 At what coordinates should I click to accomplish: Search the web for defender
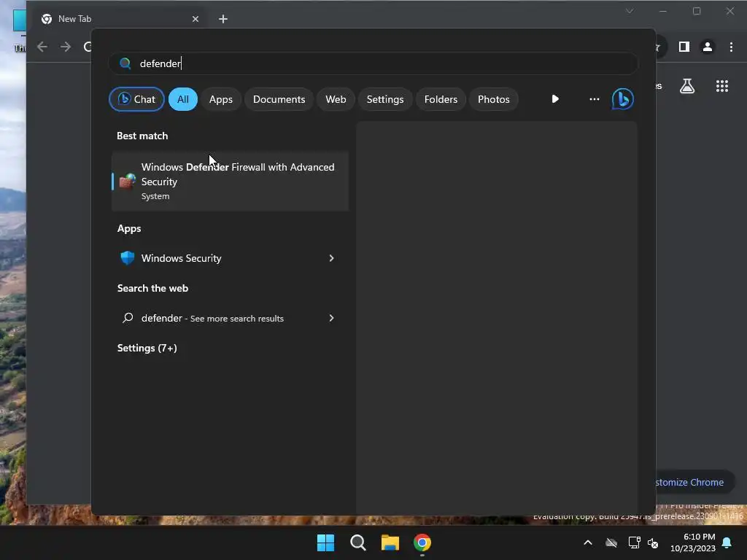tap(230, 318)
